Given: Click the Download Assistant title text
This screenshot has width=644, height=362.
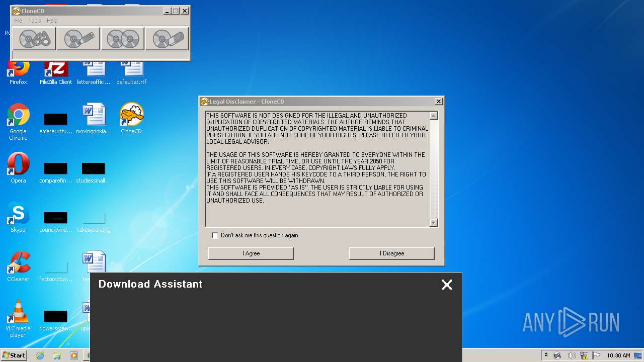Looking at the screenshot, I should coord(150,284).
